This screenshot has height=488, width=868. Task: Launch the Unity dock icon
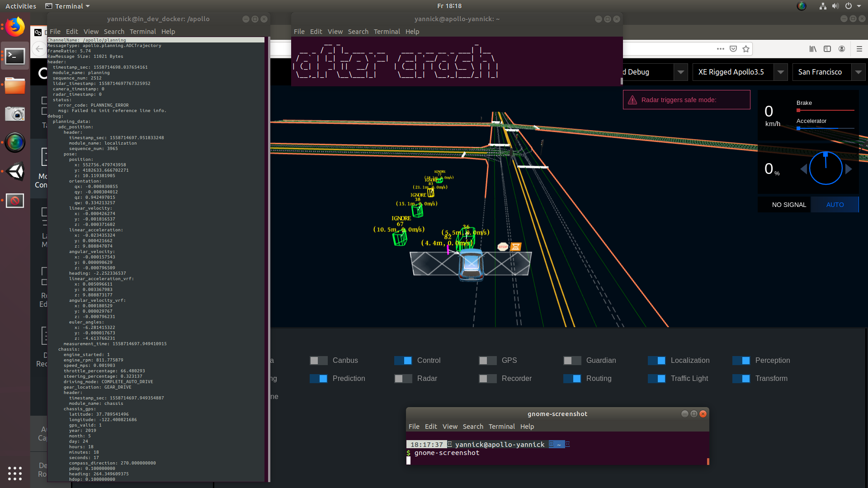(x=15, y=172)
